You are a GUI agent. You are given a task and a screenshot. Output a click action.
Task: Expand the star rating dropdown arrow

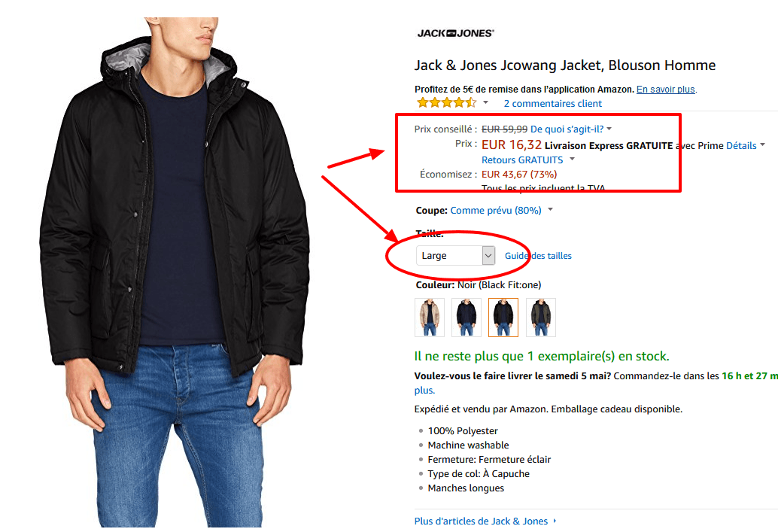coord(485,103)
